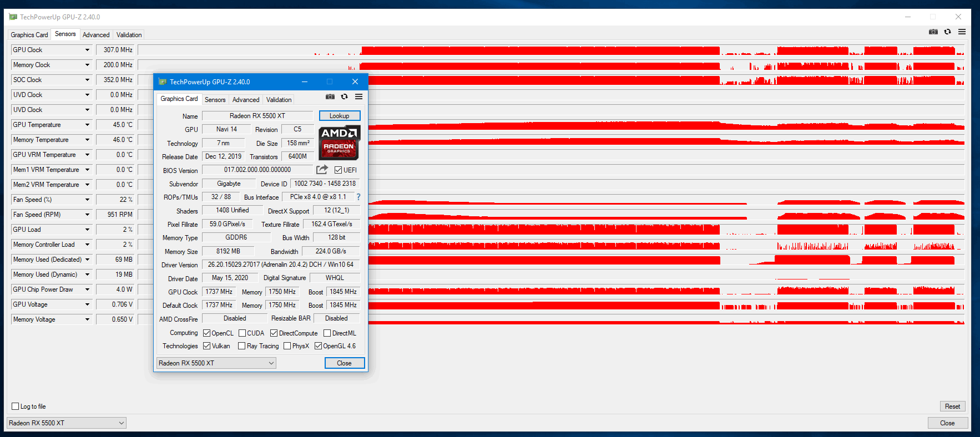Switch to Validation tab in back window
The image size is (980, 437).
point(129,35)
